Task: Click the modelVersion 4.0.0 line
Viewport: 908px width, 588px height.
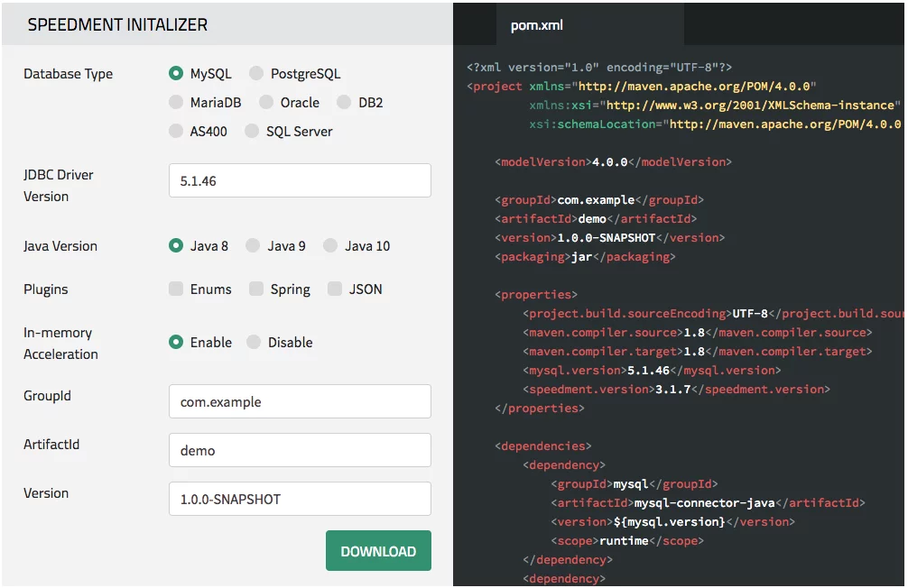Action: tap(613, 162)
